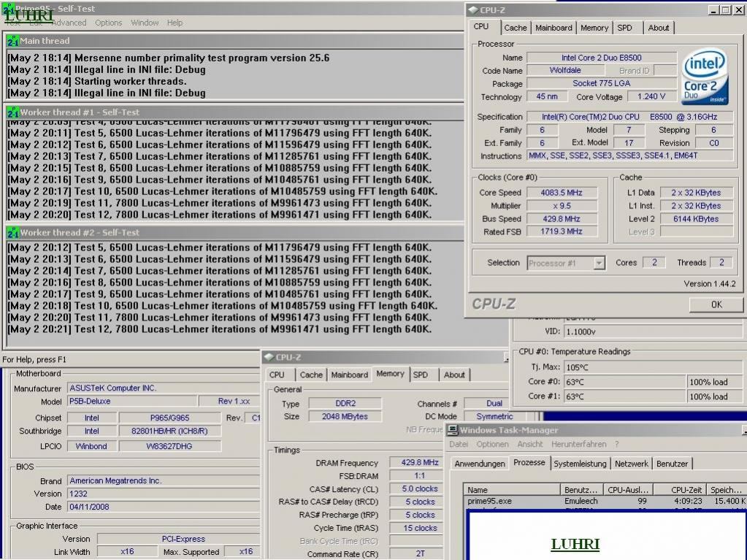Switch to Benutzer tab in Task-Manager
Viewport: 747px width, 560px height.
(672, 464)
